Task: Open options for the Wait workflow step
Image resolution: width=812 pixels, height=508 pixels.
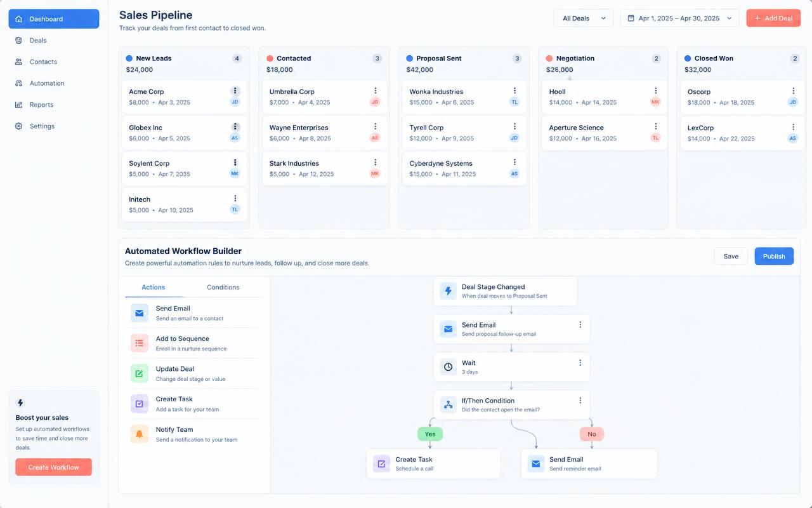Action: [580, 363]
